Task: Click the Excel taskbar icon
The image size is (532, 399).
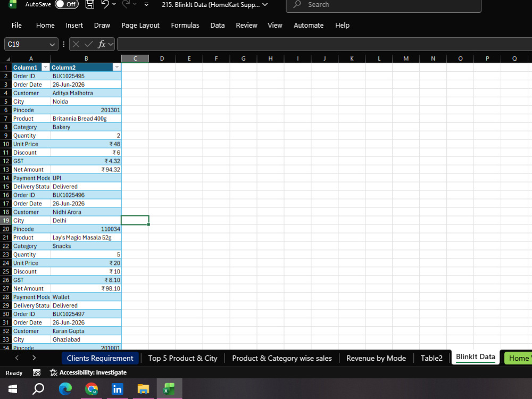Action: [x=169, y=389]
